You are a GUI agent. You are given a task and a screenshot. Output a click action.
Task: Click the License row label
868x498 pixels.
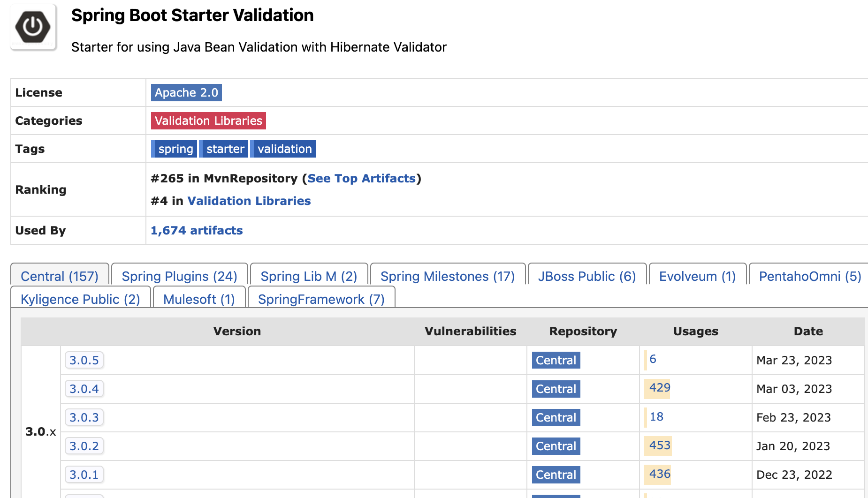coord(39,92)
